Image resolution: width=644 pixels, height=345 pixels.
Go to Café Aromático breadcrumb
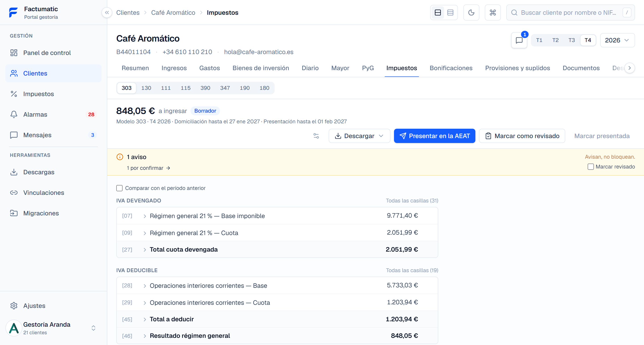point(173,13)
